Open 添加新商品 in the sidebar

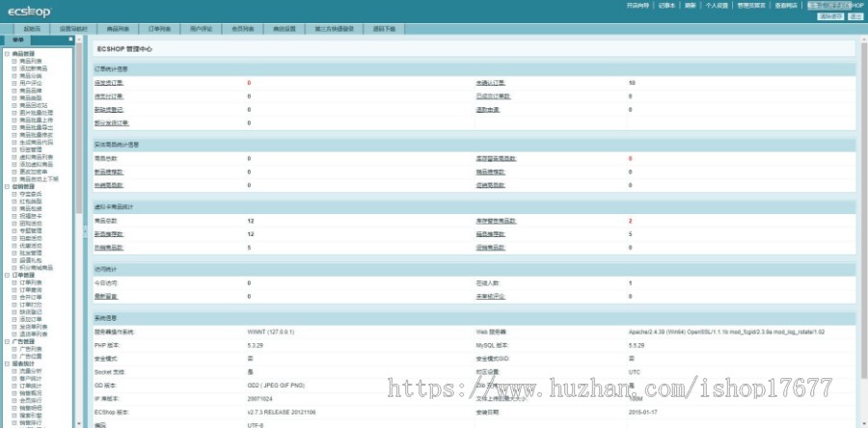[33, 68]
